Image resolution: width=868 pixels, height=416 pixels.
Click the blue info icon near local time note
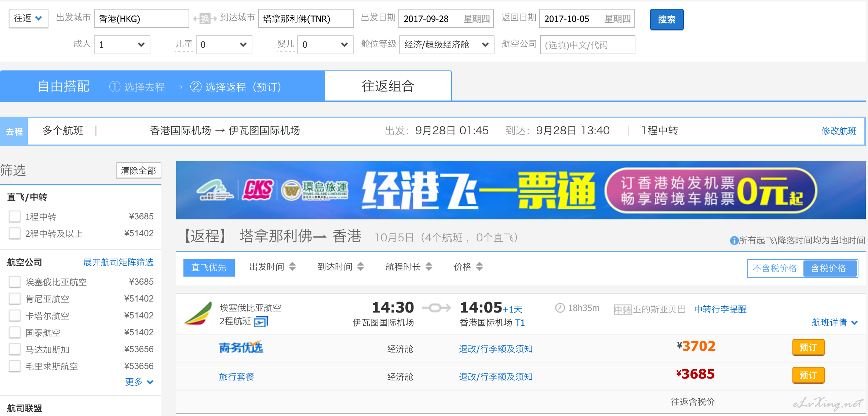tap(734, 241)
